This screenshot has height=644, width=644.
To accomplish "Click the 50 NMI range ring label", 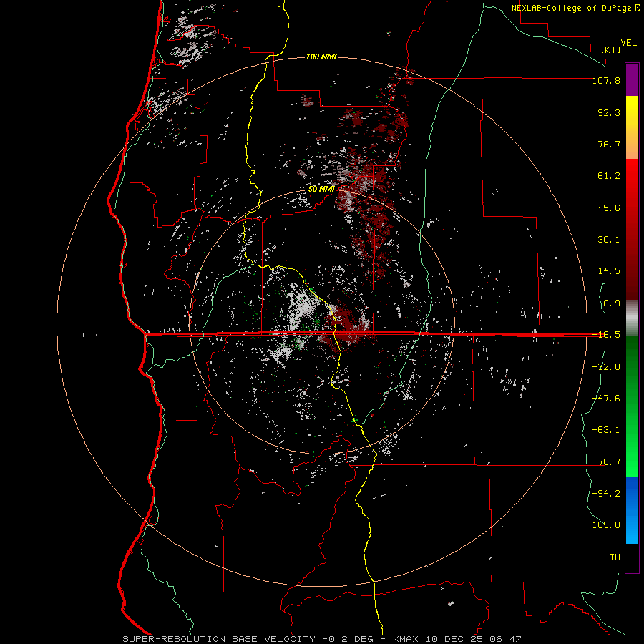I will (321, 190).
